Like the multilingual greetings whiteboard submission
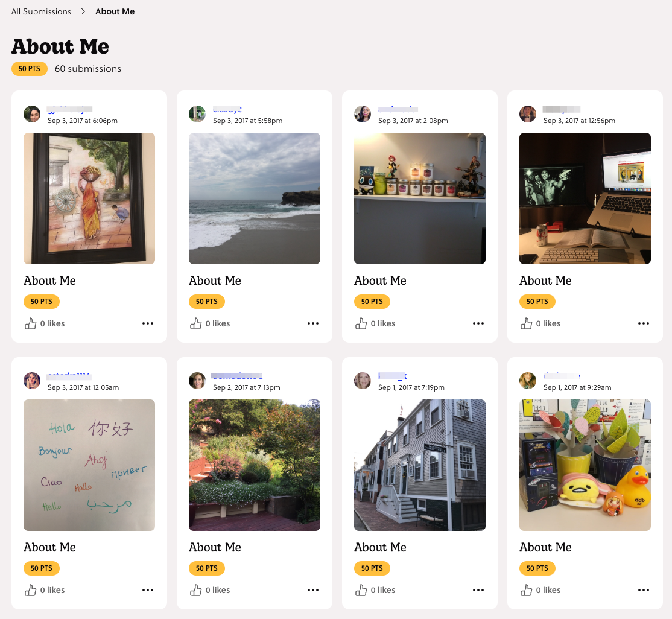 pyautogui.click(x=30, y=590)
